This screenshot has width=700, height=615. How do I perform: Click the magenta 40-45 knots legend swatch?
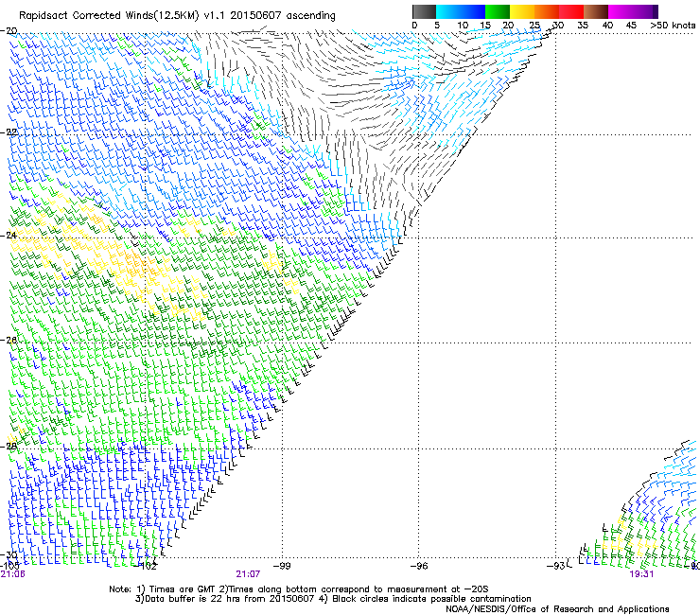(621, 11)
